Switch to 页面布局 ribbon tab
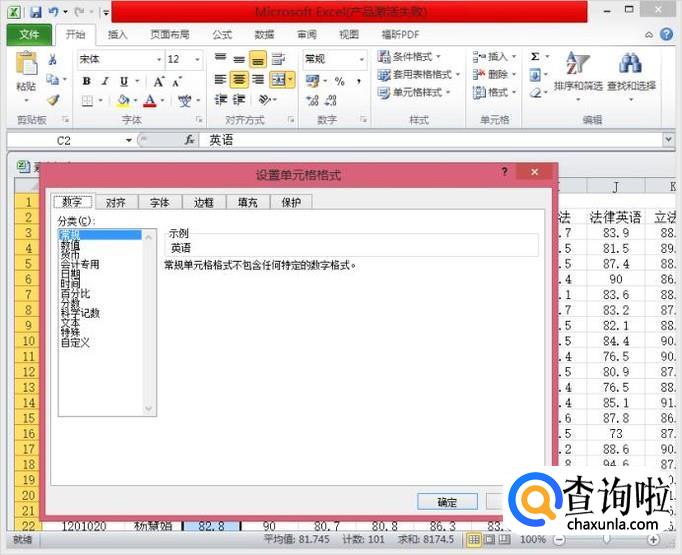The image size is (682, 555). tap(170, 35)
